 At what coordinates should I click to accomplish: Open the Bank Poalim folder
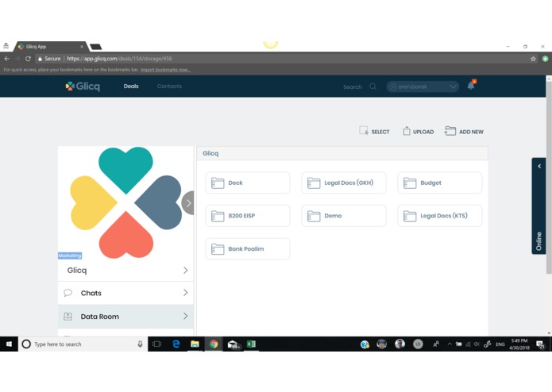pos(248,249)
